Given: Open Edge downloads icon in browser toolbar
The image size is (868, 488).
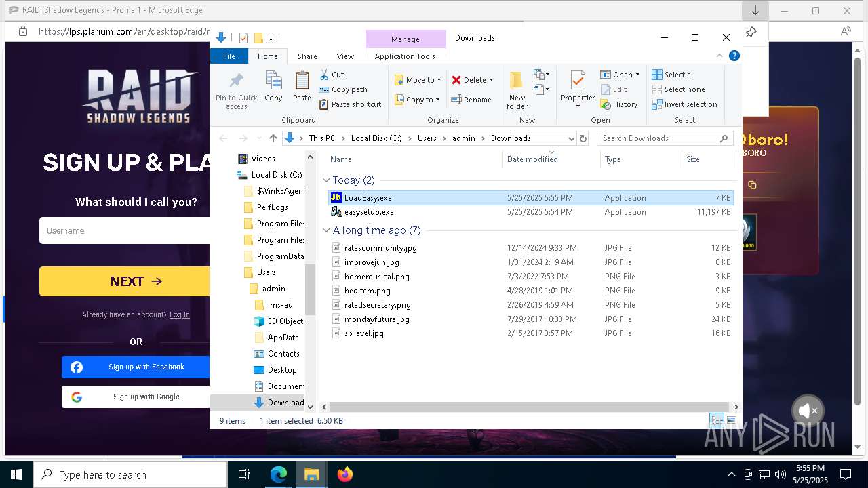Looking at the screenshot, I should (755, 11).
